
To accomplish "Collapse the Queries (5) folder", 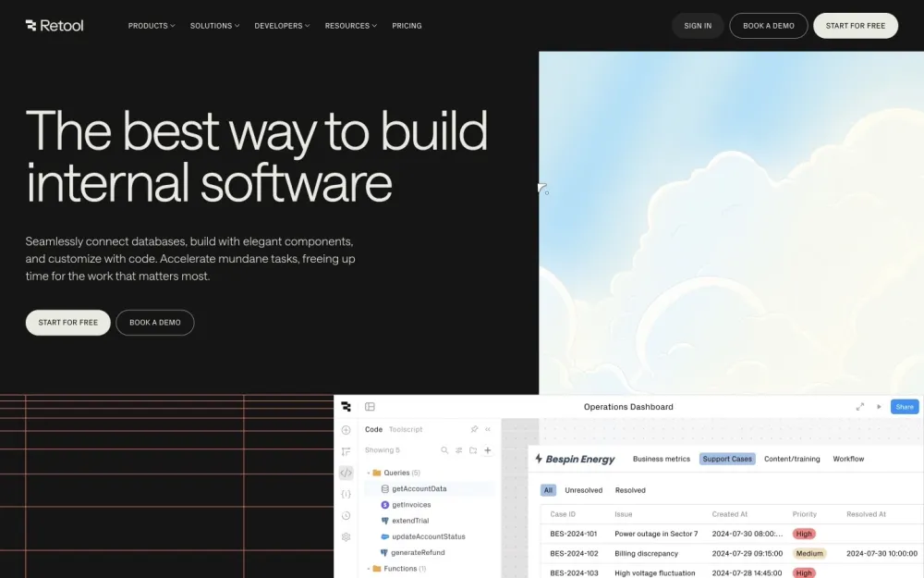I will click(398, 472).
